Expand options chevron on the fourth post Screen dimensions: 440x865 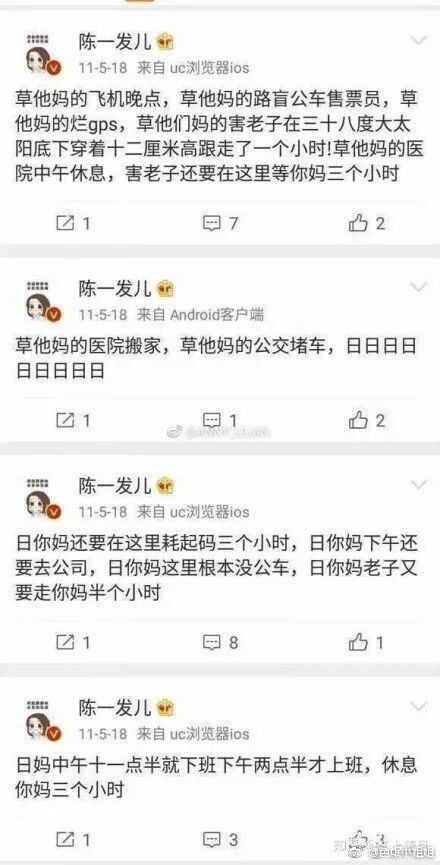pos(420,706)
